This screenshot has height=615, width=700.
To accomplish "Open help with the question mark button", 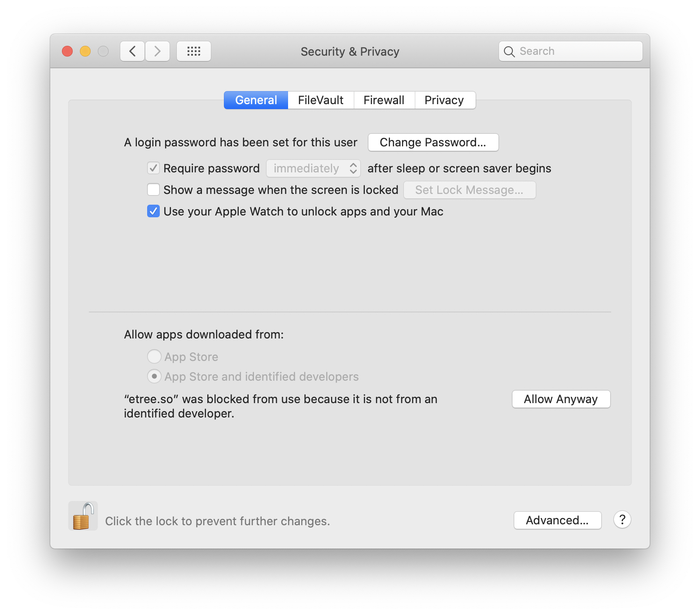I will tap(622, 520).
